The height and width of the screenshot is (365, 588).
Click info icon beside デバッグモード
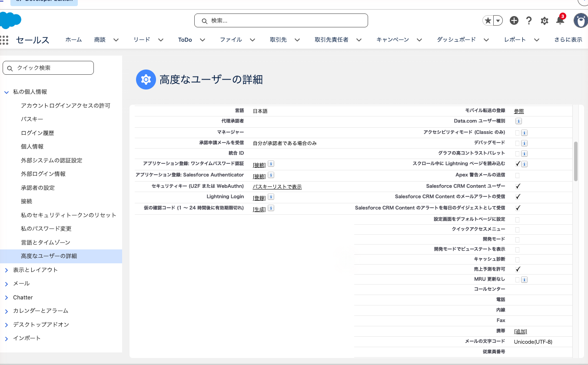[525, 143]
